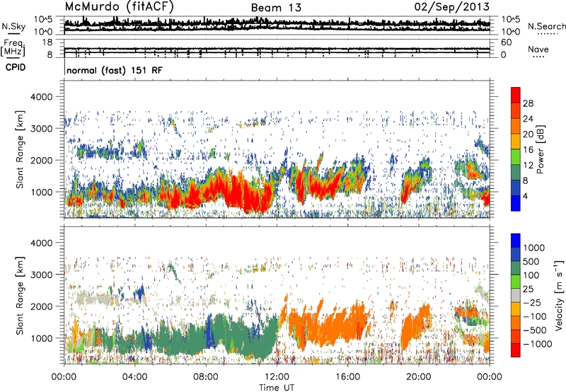Image resolution: width=566 pixels, height=392 pixels.
Task: Click the CPID label
Action: point(16,67)
